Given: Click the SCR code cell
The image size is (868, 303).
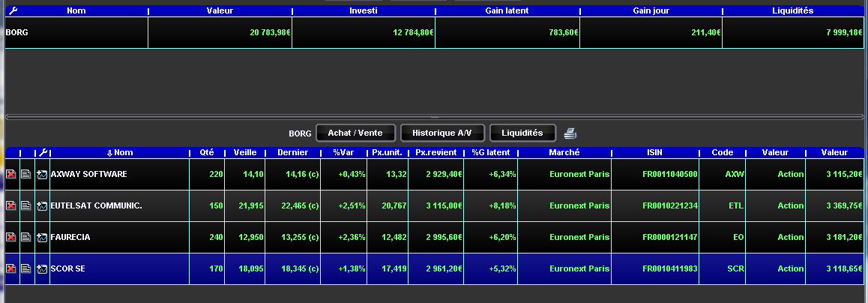Looking at the screenshot, I should (x=722, y=268).
